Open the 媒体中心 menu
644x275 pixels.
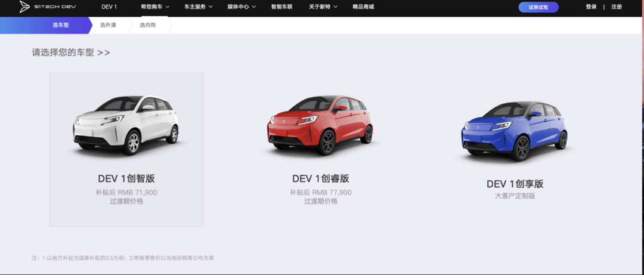point(238,7)
